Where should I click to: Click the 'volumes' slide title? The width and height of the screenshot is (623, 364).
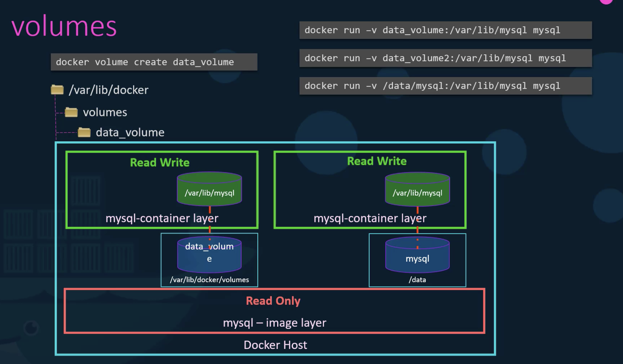64,27
